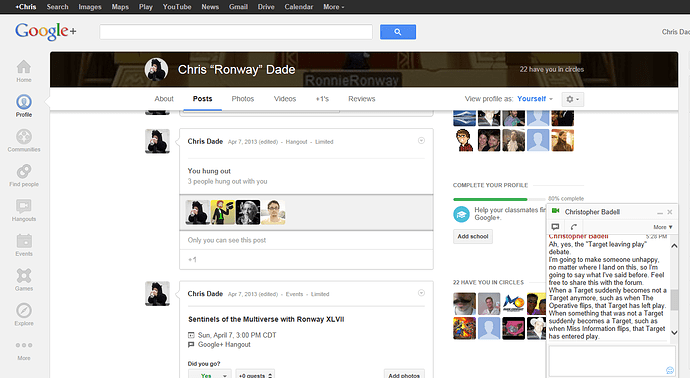
Task: Click the post author avatar beside hangout post
Action: [x=158, y=141]
